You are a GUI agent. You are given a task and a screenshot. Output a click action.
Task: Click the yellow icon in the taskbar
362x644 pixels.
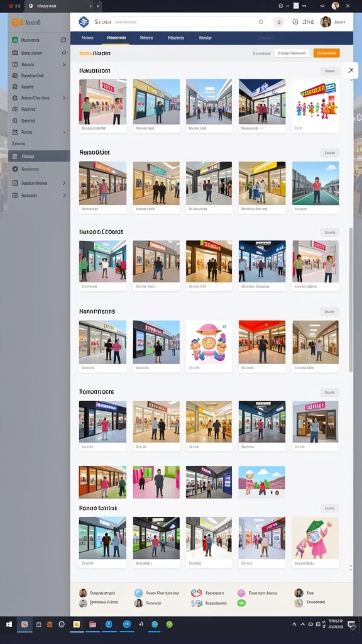[76, 625]
